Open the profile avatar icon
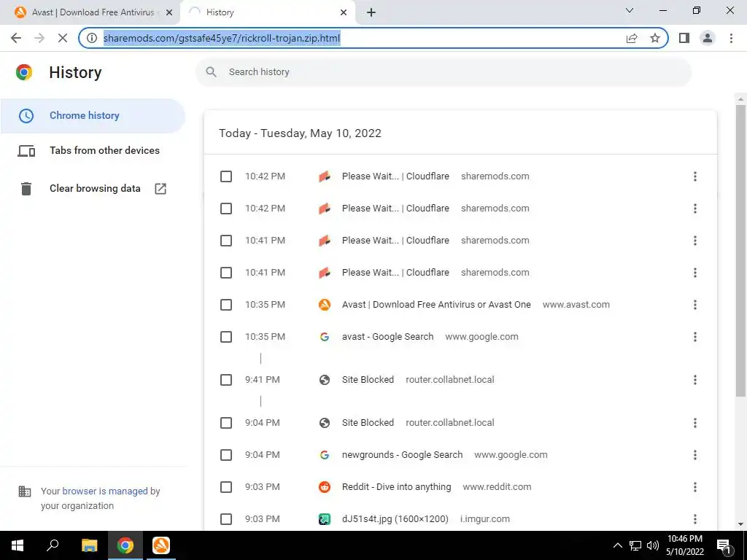 pyautogui.click(x=708, y=38)
